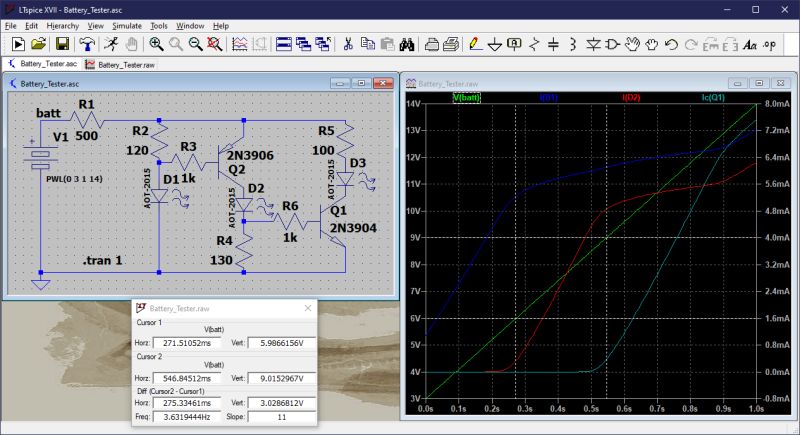Click the Open file folder icon
The image size is (800, 435).
tap(38, 44)
